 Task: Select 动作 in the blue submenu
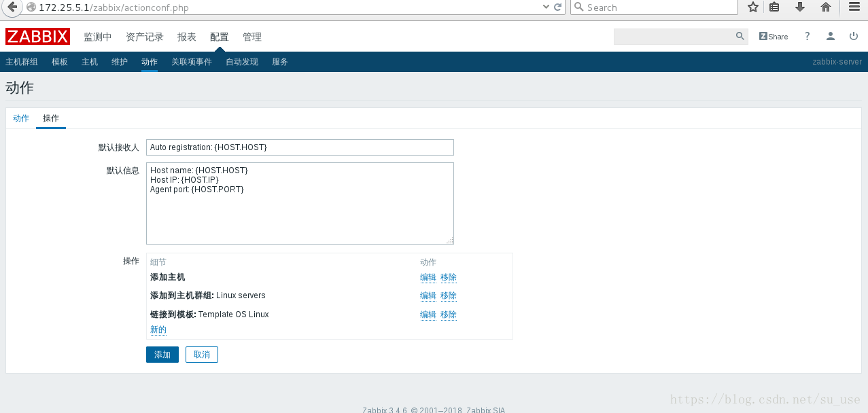pos(150,62)
